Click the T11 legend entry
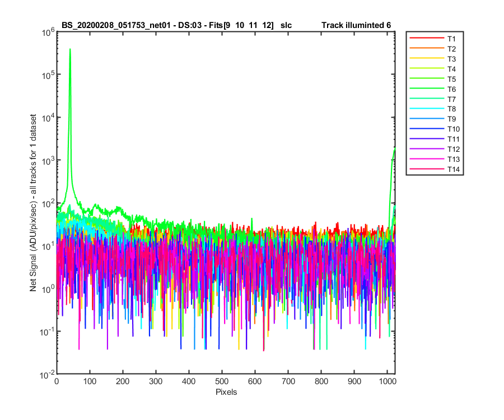The image size is (504, 420). coord(435,139)
